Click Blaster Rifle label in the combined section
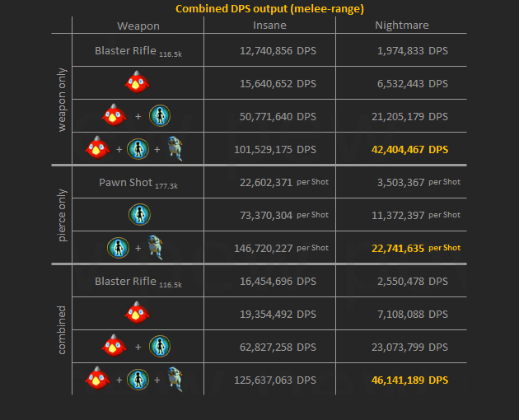Screen dimensions: 519x420 pos(125,281)
